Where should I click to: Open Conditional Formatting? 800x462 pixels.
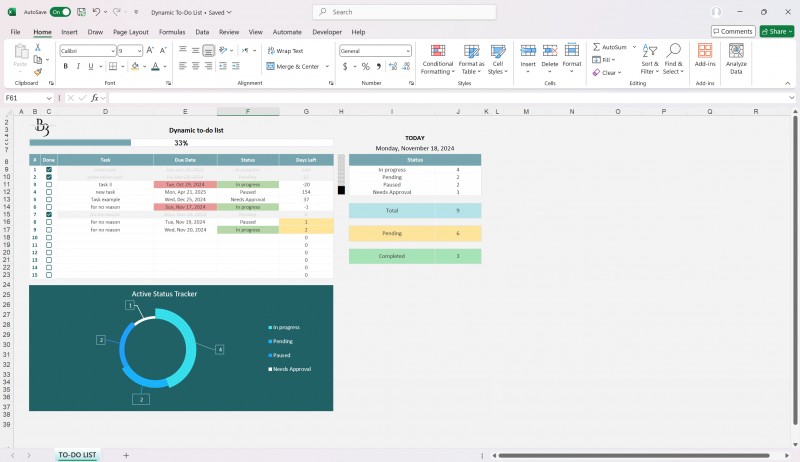[438, 59]
